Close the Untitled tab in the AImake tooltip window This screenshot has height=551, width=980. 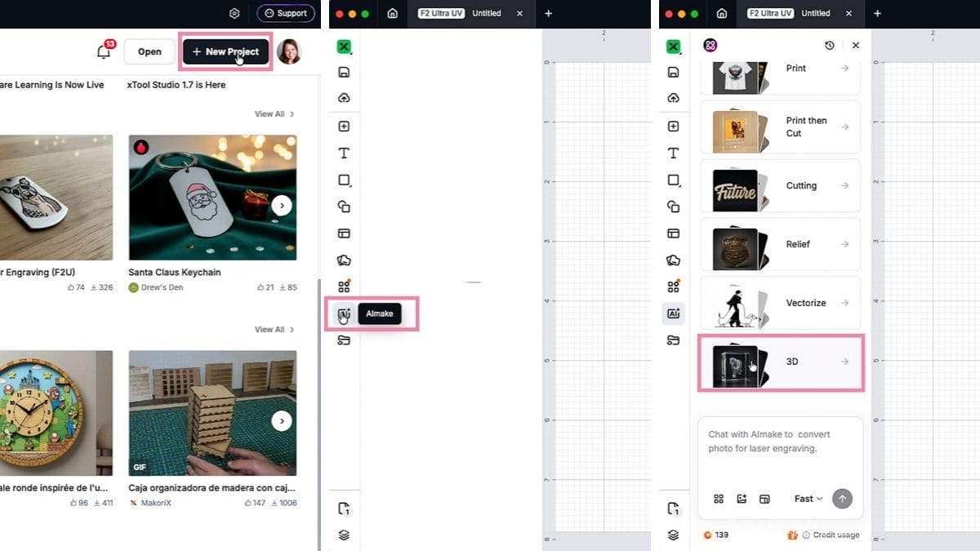tap(521, 13)
